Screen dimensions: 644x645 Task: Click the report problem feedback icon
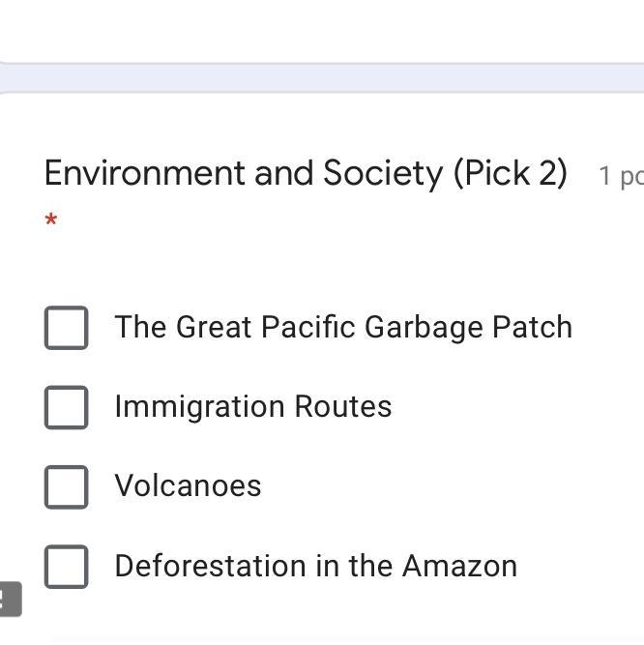click(x=9, y=599)
